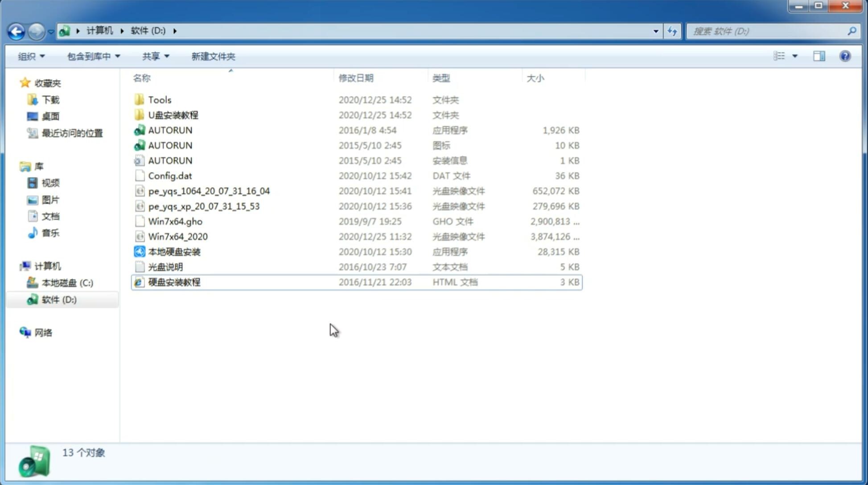This screenshot has width=868, height=485.
Task: Open pe_yqs_1064 disc image file
Action: [x=208, y=191]
